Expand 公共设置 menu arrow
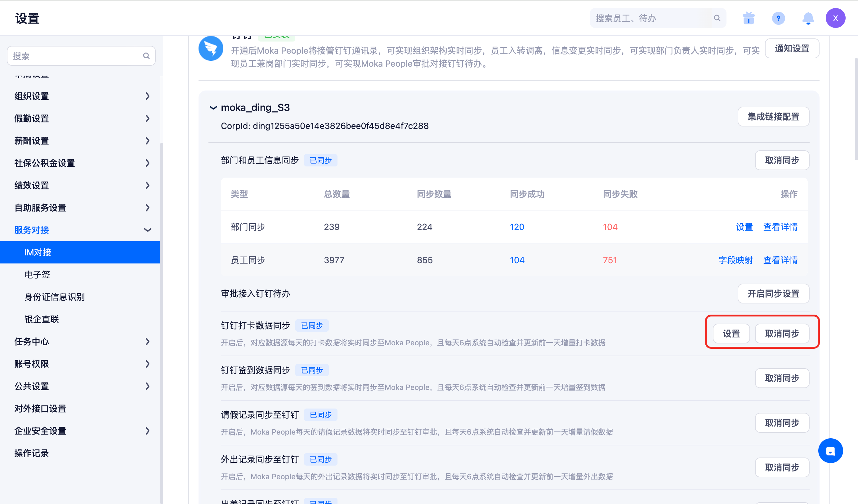The height and width of the screenshot is (504, 858). (x=147, y=386)
